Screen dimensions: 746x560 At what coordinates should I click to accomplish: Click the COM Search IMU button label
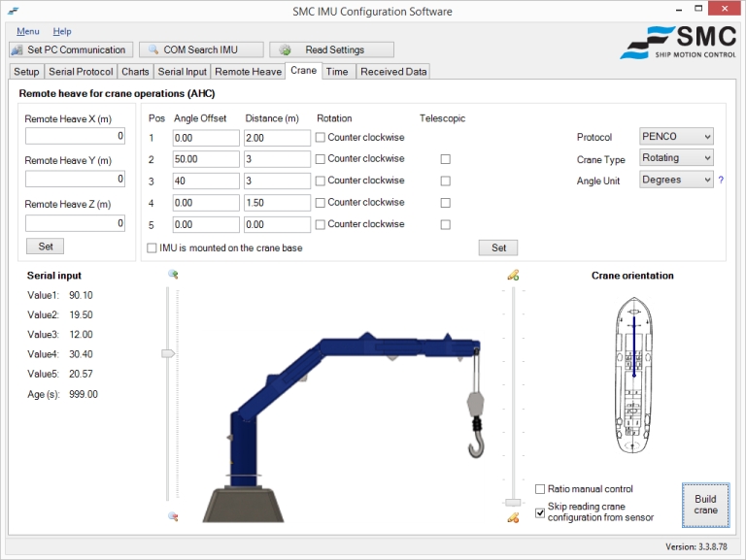pyautogui.click(x=200, y=49)
